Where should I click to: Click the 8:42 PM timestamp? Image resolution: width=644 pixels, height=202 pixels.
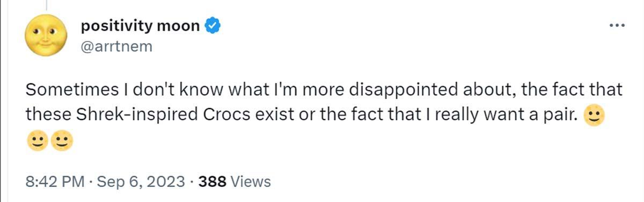[x=55, y=182]
